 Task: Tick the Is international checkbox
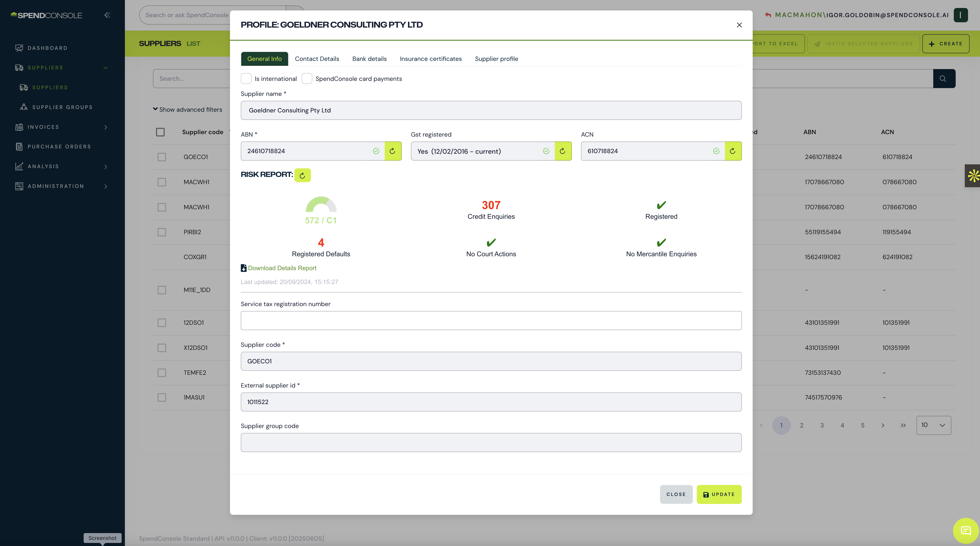click(246, 78)
